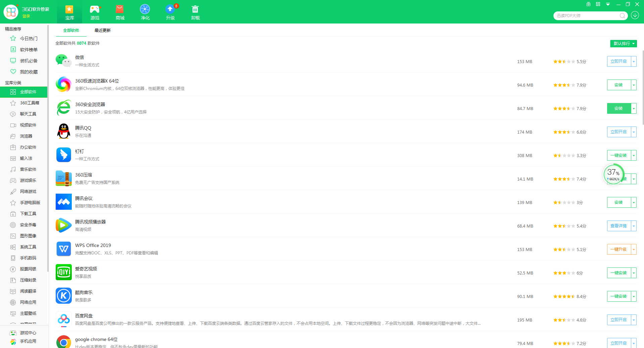Select 360工具箱 category
Screen dimensions: 644x348
click(x=23, y=103)
